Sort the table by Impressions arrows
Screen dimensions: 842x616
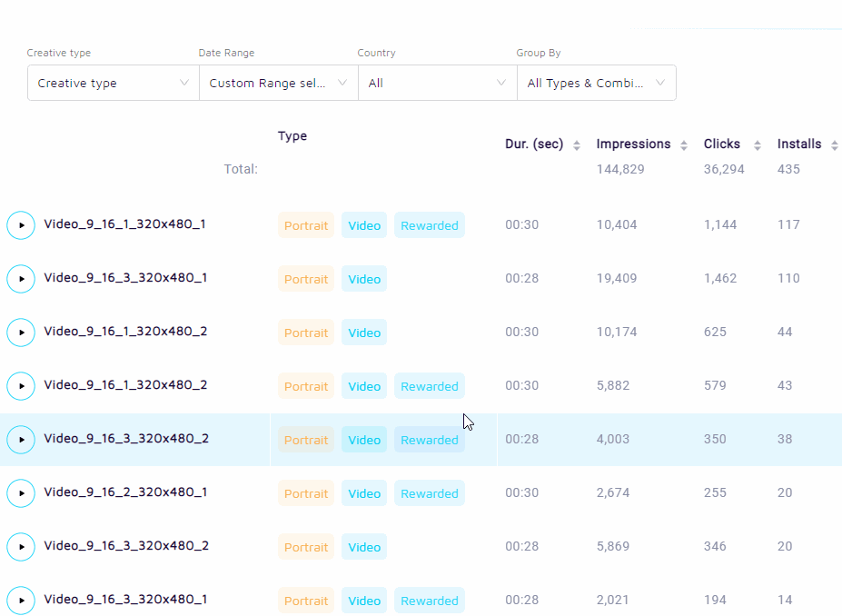(684, 145)
